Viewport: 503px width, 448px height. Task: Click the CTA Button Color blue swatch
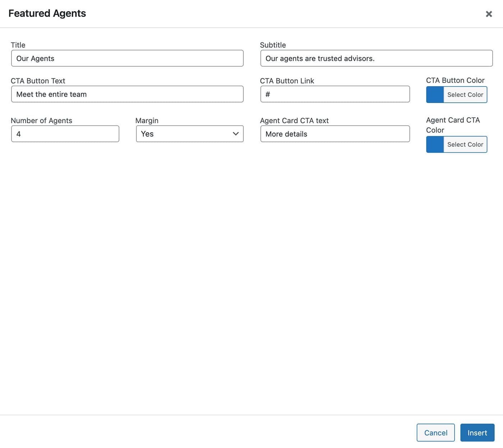(x=435, y=95)
